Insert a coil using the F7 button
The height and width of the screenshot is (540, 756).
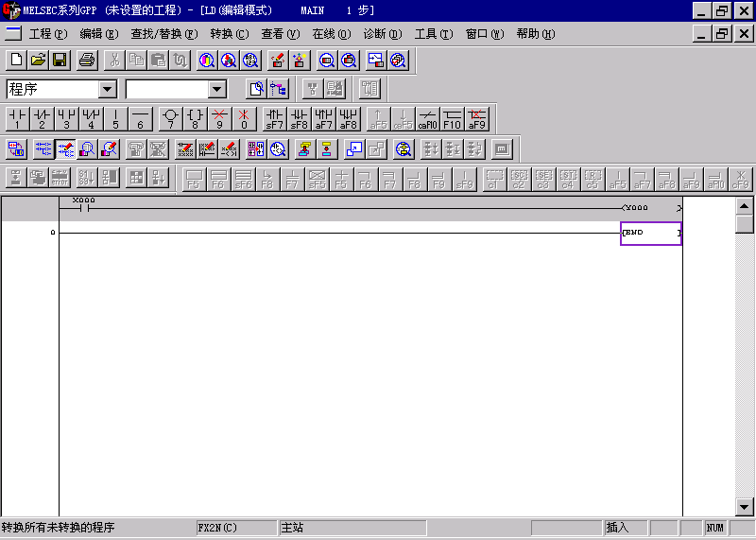(170, 119)
